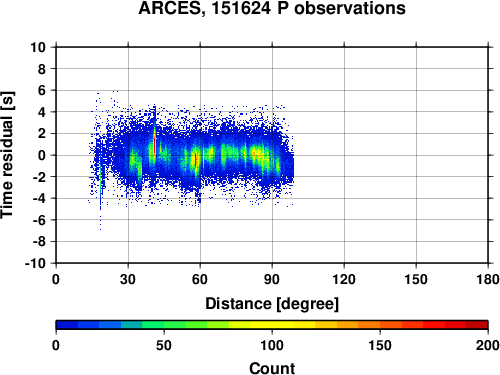Select the dark red end of the colorbar
The width and height of the screenshot is (500, 375).
click(477, 325)
